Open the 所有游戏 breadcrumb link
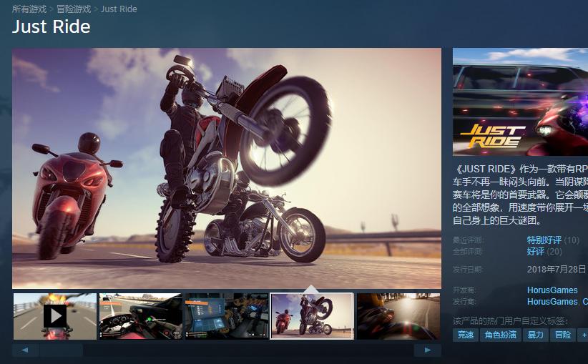The height and width of the screenshot is (364, 588). [29, 9]
